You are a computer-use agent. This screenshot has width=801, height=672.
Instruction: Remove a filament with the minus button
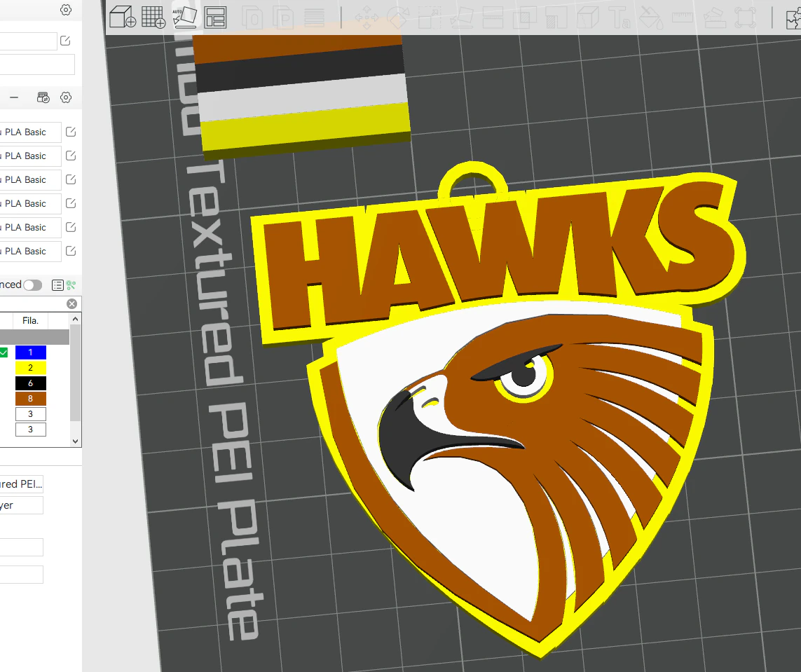click(x=14, y=97)
